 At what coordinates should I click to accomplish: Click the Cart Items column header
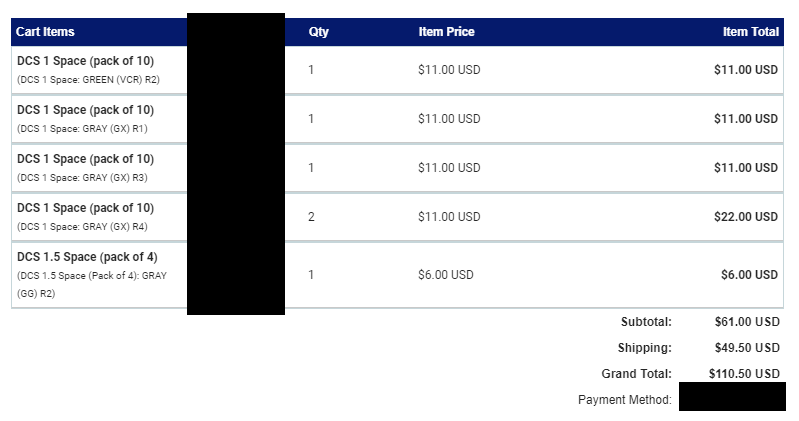tap(45, 32)
